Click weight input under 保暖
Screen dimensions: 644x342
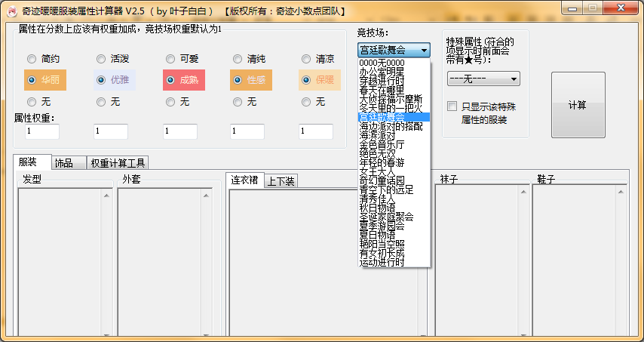click(x=315, y=131)
